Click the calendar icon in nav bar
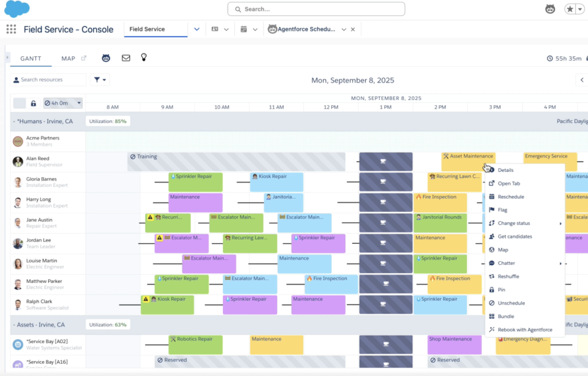Viewport: 588px width, 376px height. (243, 29)
